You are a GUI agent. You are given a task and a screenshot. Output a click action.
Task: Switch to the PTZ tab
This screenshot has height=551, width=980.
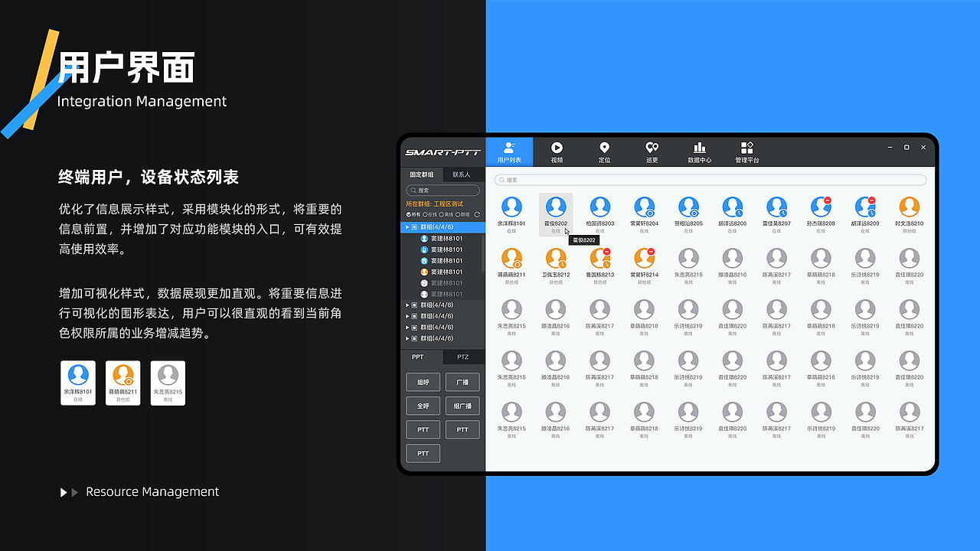(462, 357)
